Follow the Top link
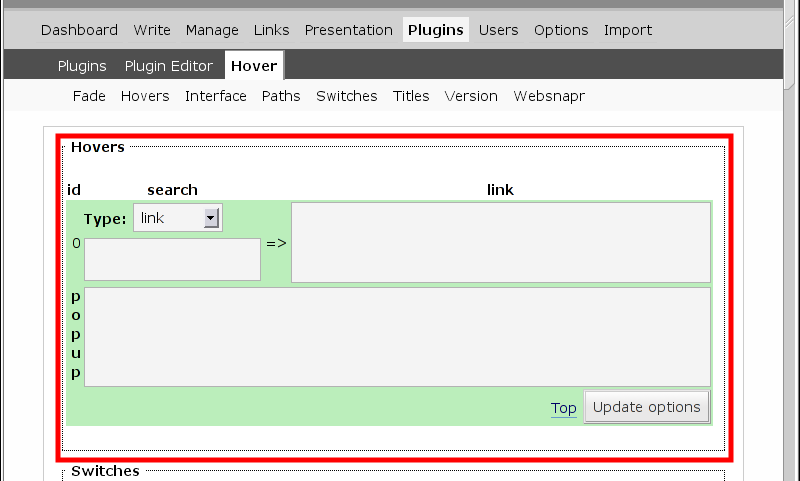The width and height of the screenshot is (800, 481). [x=564, y=408]
